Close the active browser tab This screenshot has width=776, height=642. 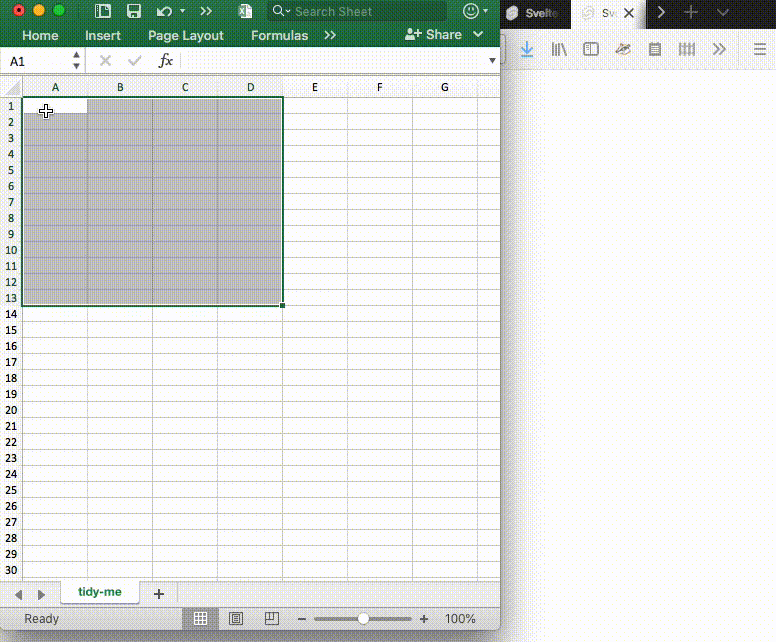tap(629, 13)
